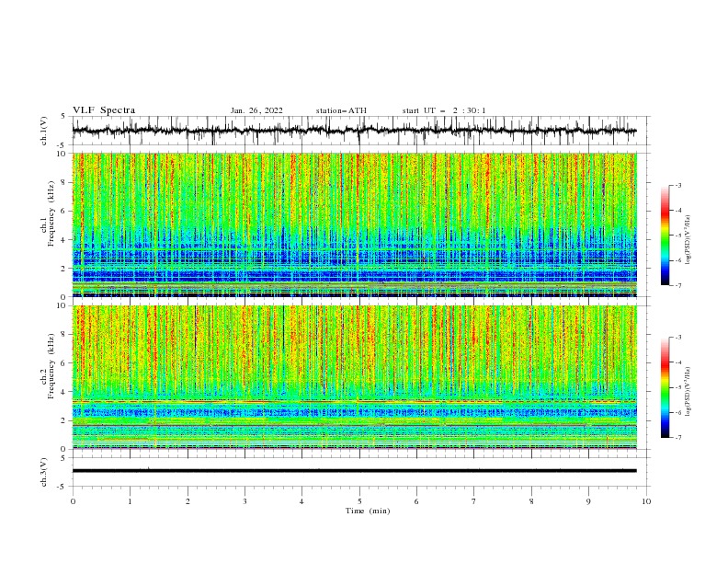
Task: Click the "ch.3(V)" axis label
Action: tap(44, 472)
